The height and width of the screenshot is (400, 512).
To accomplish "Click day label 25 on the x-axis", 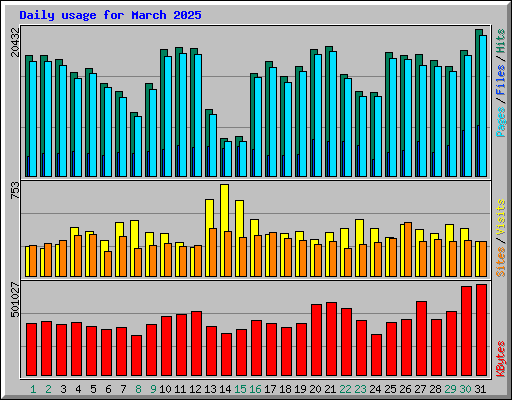I will pyautogui.click(x=390, y=389).
